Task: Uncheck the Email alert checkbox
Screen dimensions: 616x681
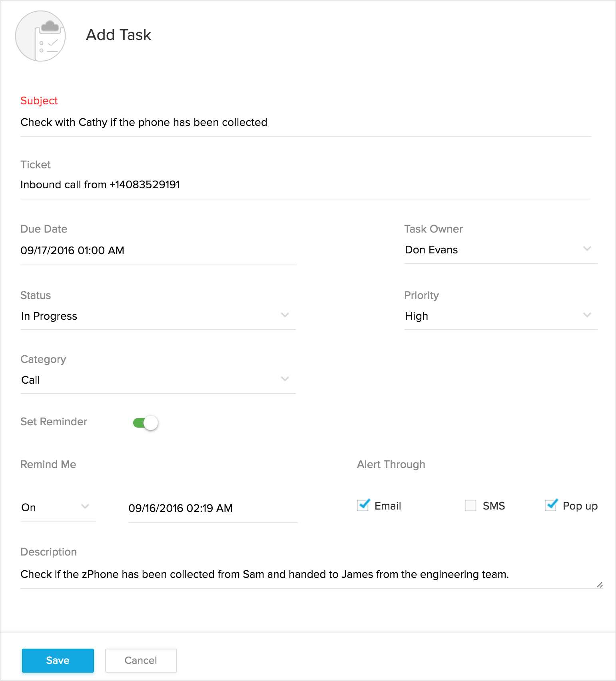Action: pyautogui.click(x=363, y=505)
